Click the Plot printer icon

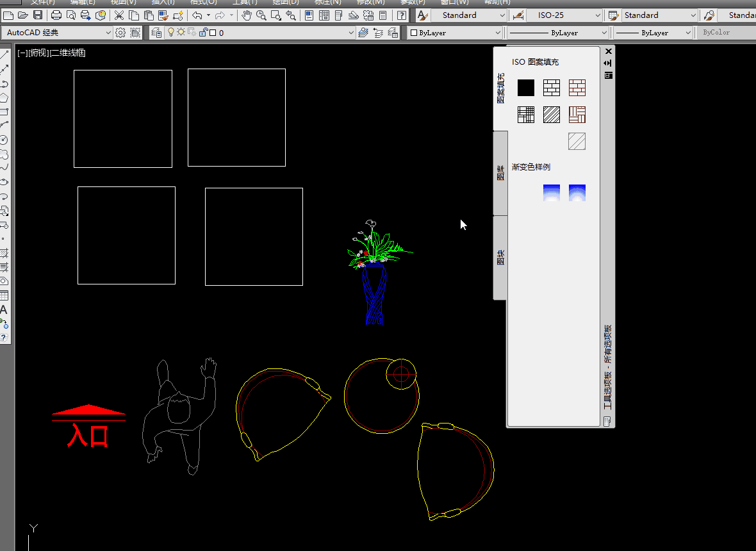(x=56, y=15)
